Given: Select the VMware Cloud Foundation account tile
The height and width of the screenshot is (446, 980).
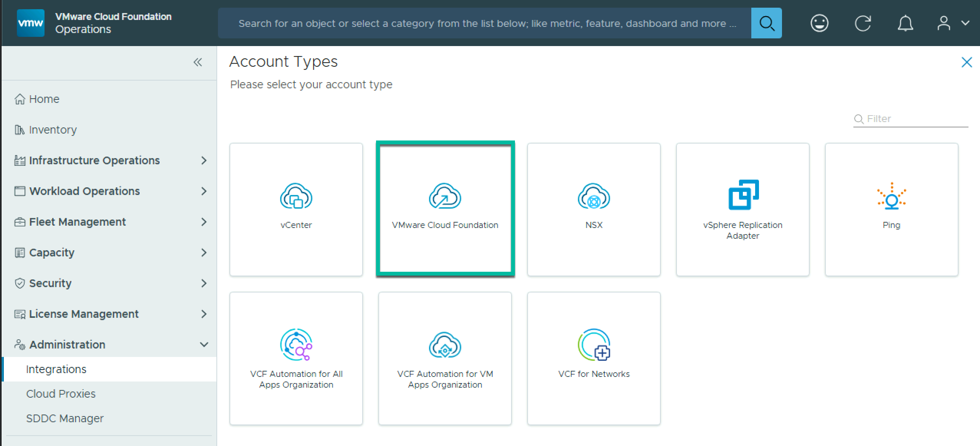Looking at the screenshot, I should [445, 209].
